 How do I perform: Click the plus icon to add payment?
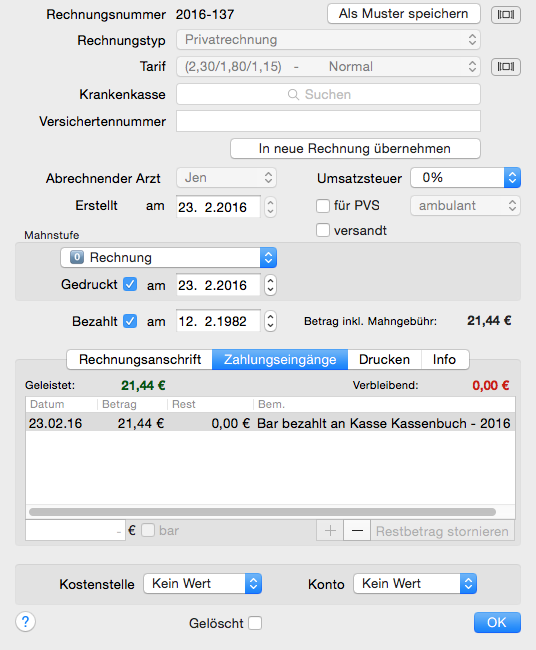330,531
